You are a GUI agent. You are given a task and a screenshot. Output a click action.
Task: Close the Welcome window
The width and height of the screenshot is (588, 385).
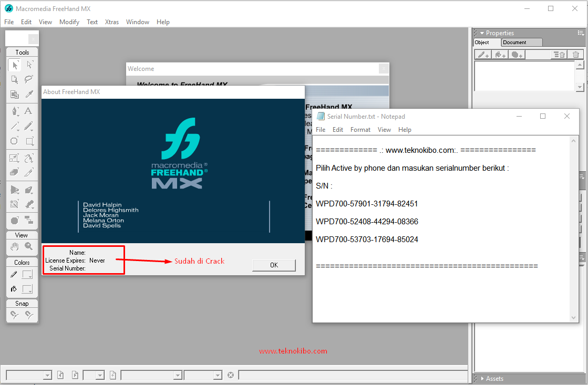click(383, 69)
